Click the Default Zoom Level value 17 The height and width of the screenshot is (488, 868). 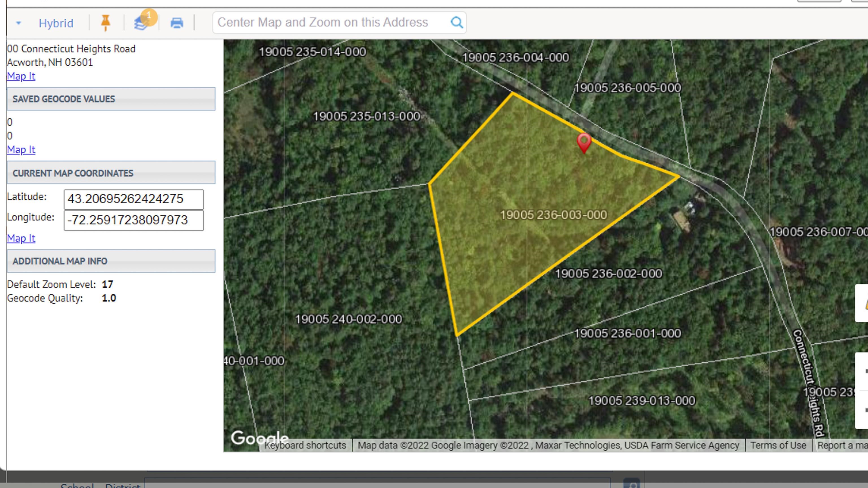point(107,285)
